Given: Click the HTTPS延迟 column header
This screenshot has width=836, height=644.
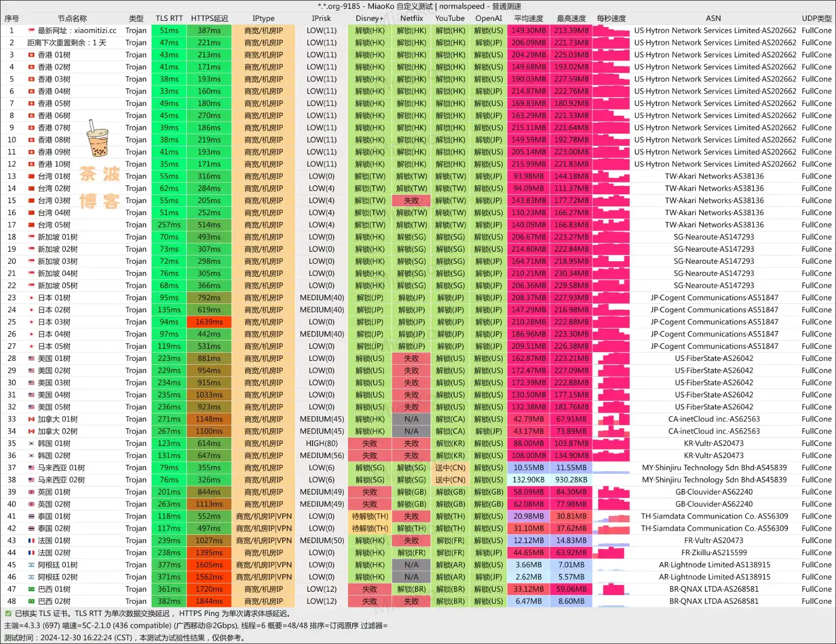Looking at the screenshot, I should pyautogui.click(x=209, y=18).
